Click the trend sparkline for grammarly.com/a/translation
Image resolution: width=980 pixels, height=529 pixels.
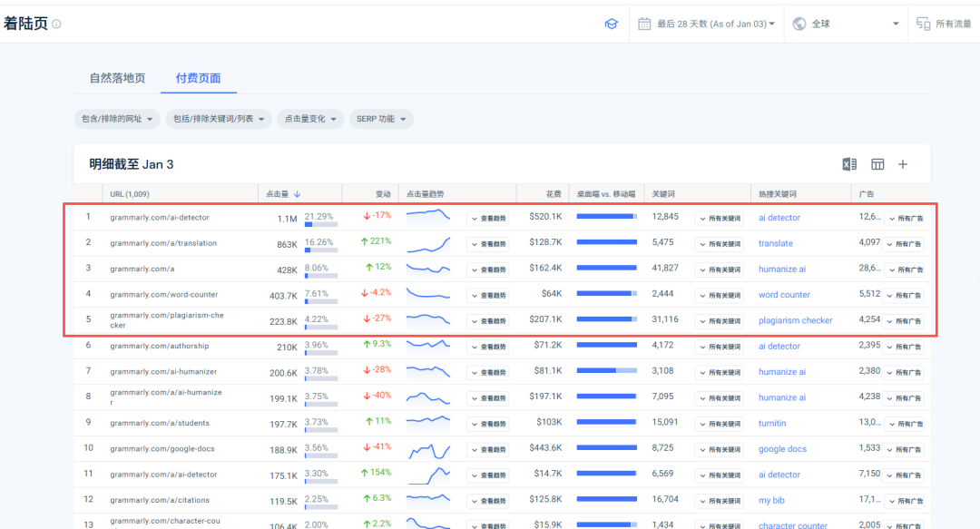click(428, 244)
